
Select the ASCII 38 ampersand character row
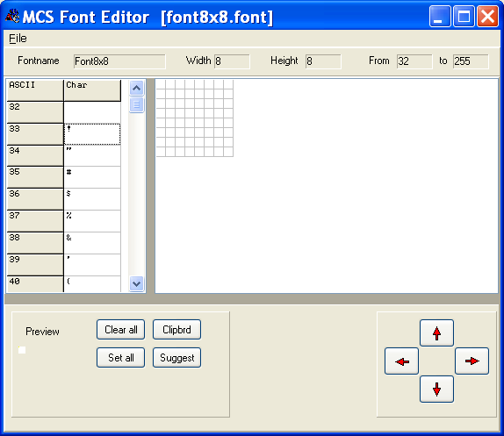click(x=63, y=243)
